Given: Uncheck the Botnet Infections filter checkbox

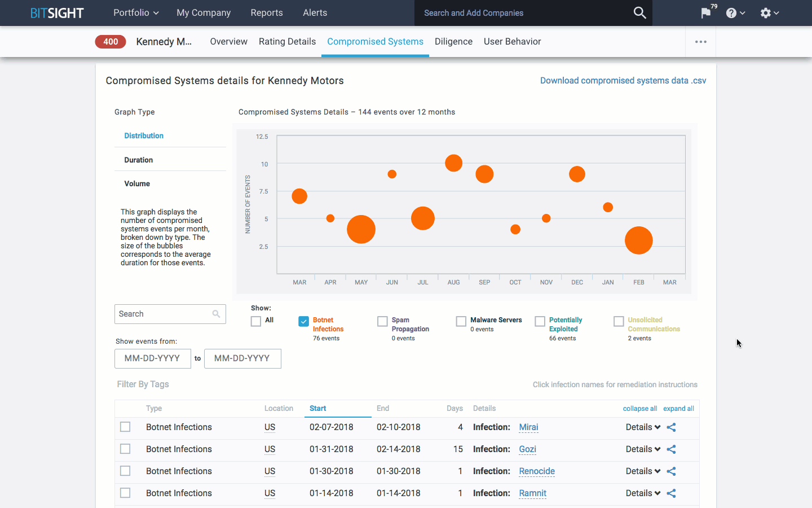Looking at the screenshot, I should (x=304, y=321).
